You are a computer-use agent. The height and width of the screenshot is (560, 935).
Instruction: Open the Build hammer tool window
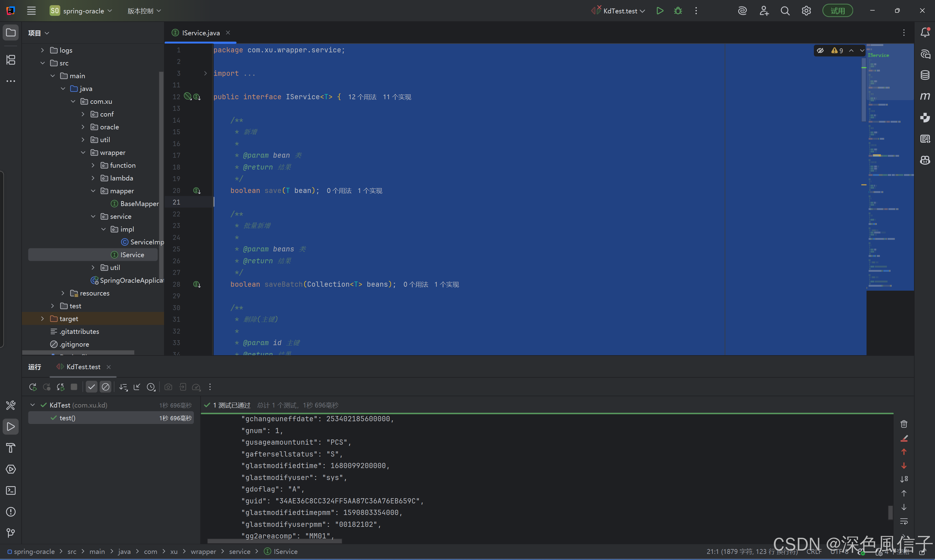[11, 448]
